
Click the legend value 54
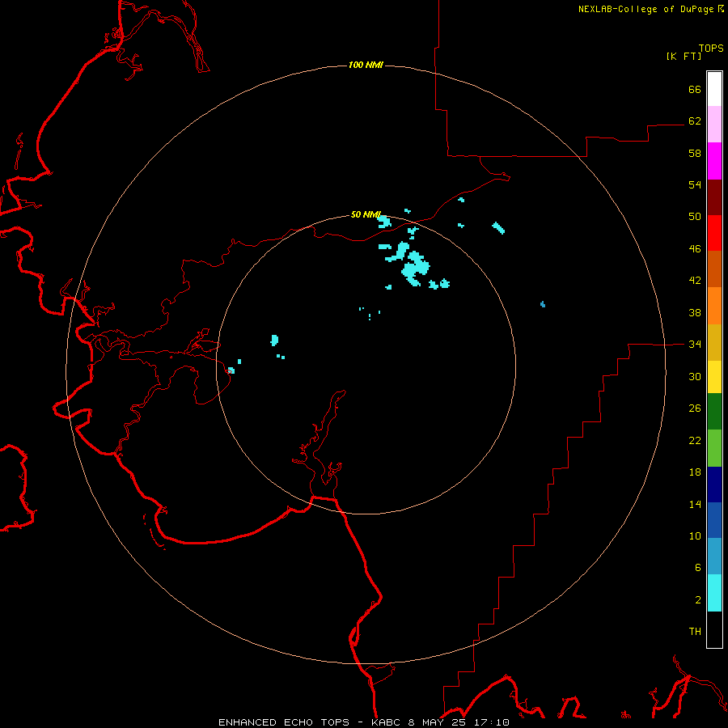695,184
